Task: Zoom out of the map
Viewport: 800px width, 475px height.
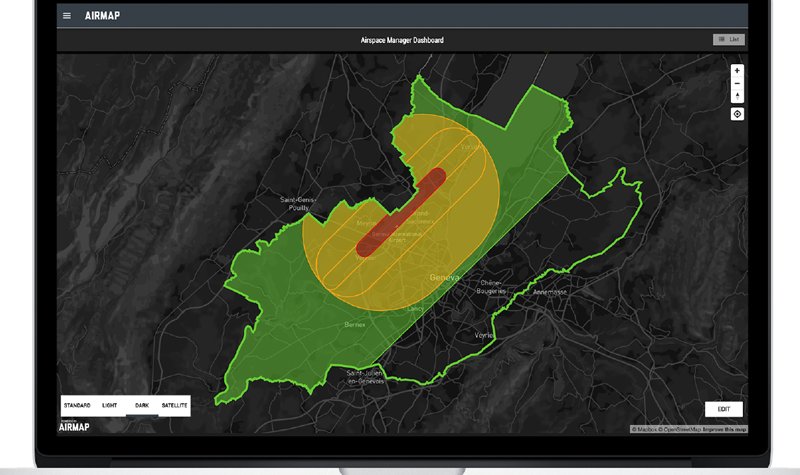Action: pos(737,83)
